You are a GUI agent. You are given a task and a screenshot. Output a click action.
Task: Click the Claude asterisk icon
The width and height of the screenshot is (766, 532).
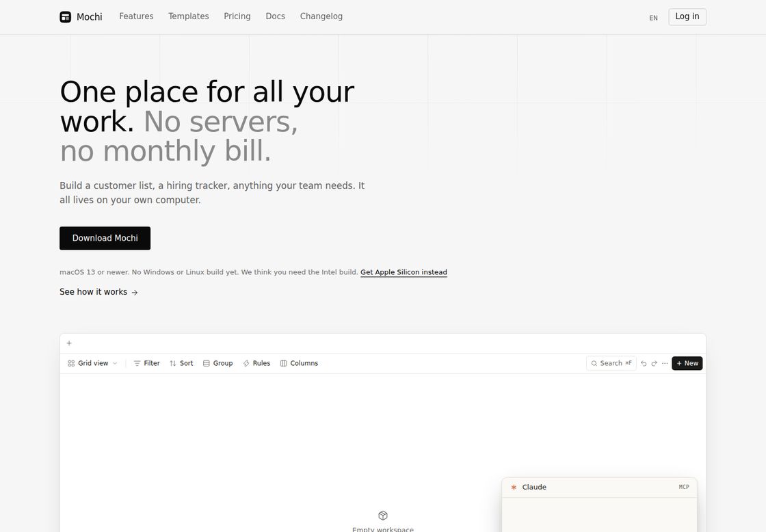pyautogui.click(x=514, y=487)
